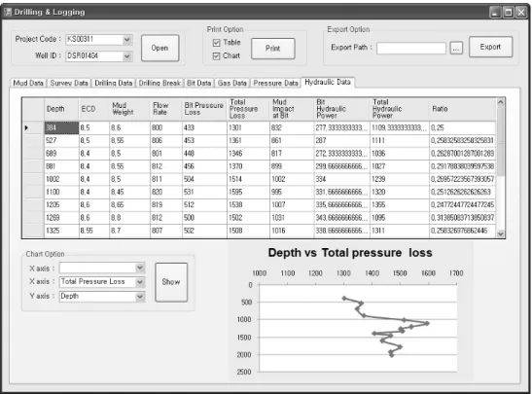Click the table vertical scrollbar thumb
This screenshot has height=394, width=532.
point(501,140)
